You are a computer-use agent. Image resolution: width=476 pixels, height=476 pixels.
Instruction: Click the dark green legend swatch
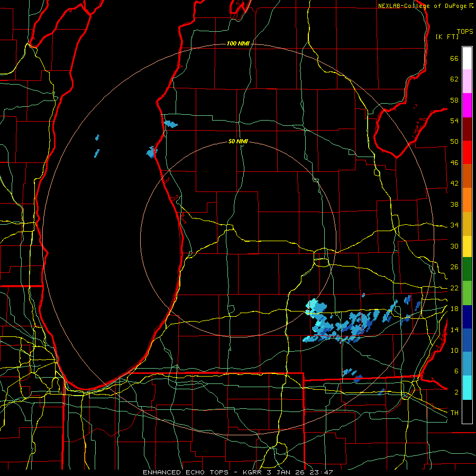(467, 269)
